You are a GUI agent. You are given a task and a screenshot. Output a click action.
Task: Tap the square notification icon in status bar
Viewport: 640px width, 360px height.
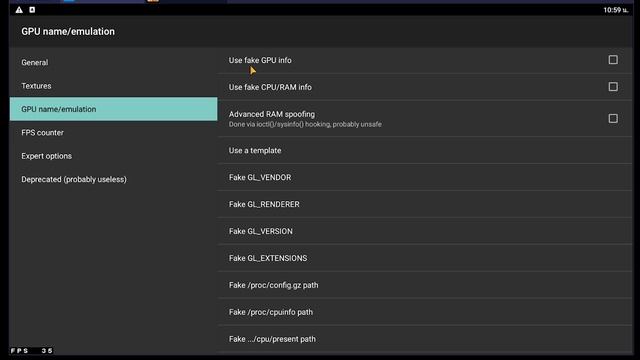click(x=32, y=9)
